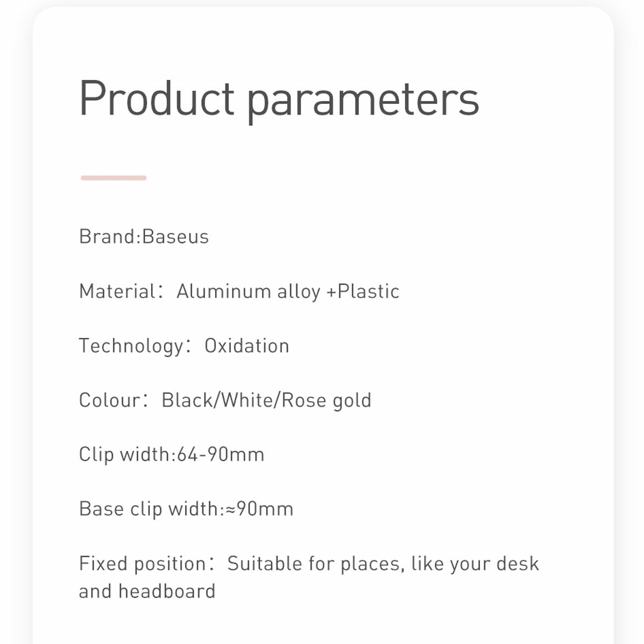The height and width of the screenshot is (644, 644).
Task: Click the "White" colour option text
Action: 247,400
